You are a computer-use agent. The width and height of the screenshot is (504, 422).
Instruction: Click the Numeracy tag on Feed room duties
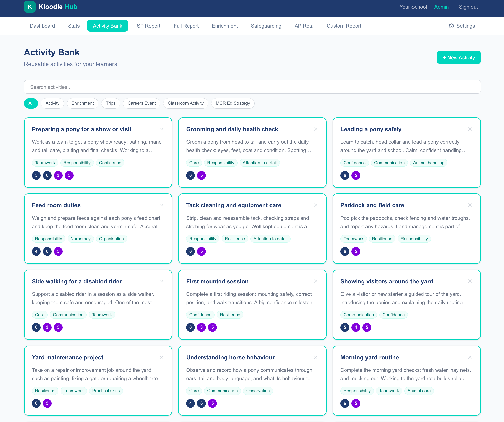click(80, 239)
